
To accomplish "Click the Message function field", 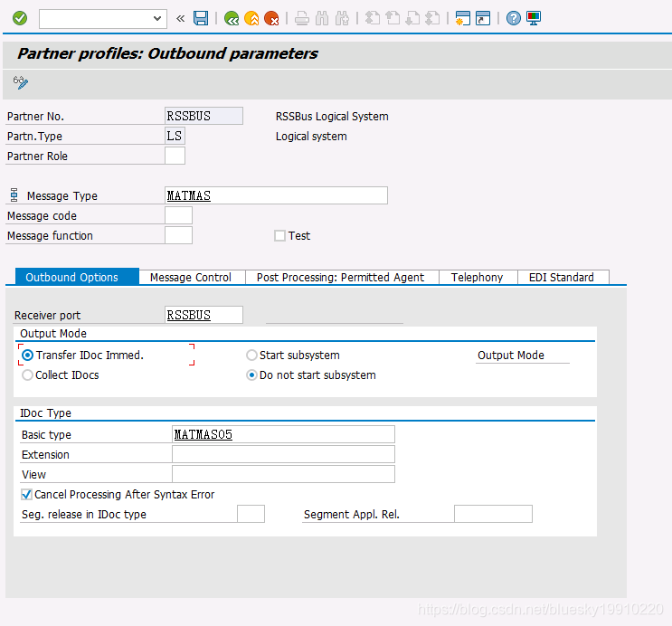I will pyautogui.click(x=178, y=235).
